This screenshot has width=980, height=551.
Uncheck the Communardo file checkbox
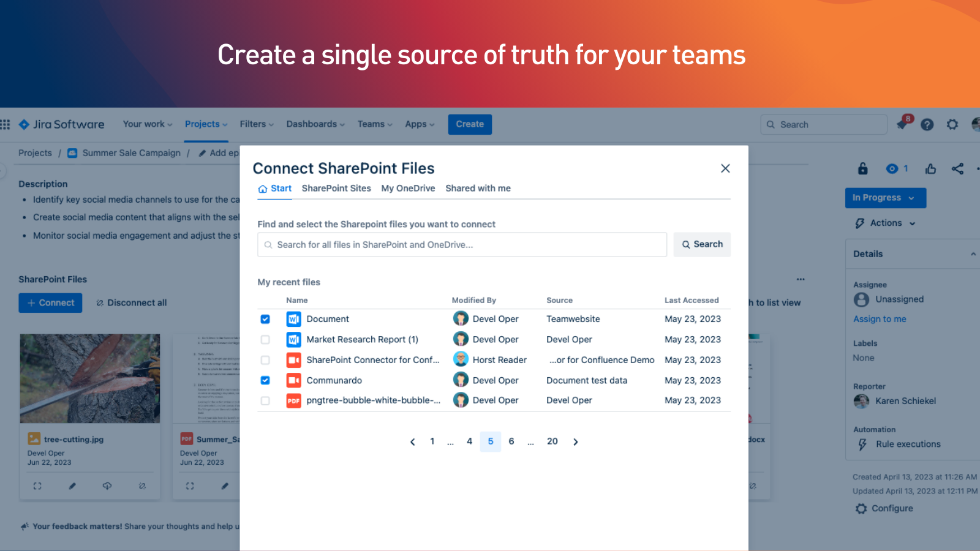265,380
